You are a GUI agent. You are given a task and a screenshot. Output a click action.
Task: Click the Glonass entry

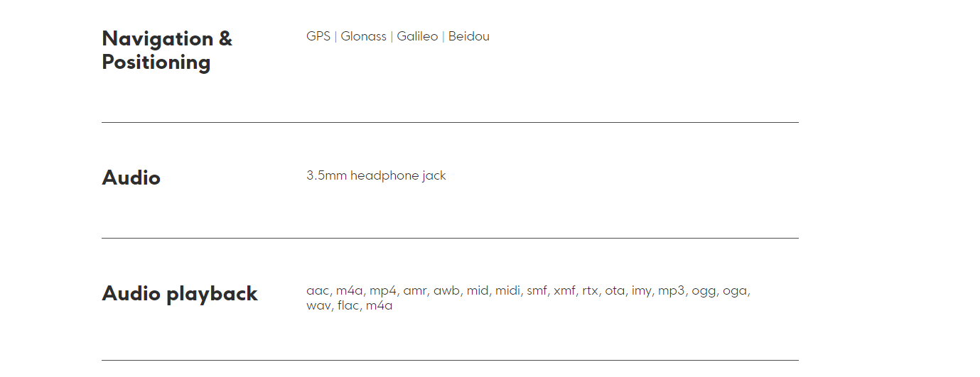(x=363, y=36)
